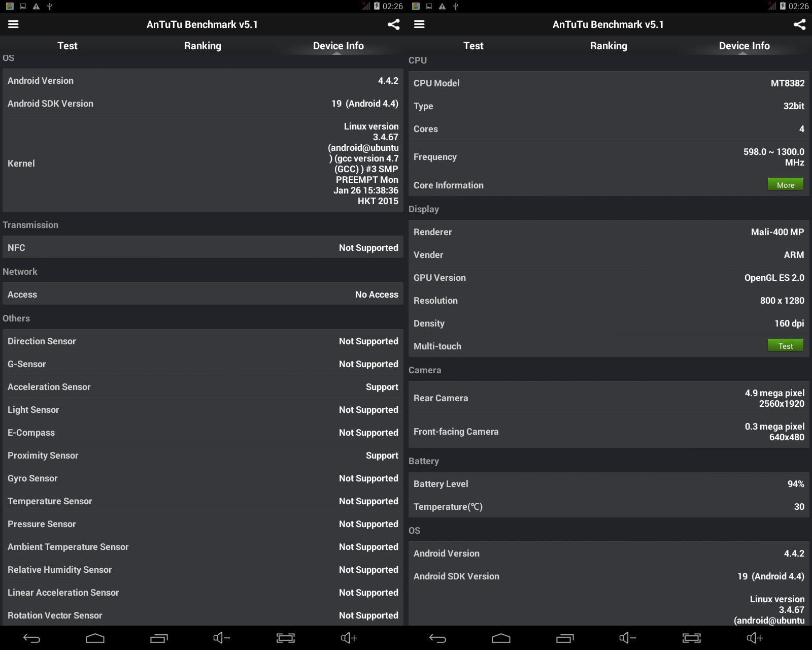
Task: Select the Rear Camera row
Action: coord(608,398)
